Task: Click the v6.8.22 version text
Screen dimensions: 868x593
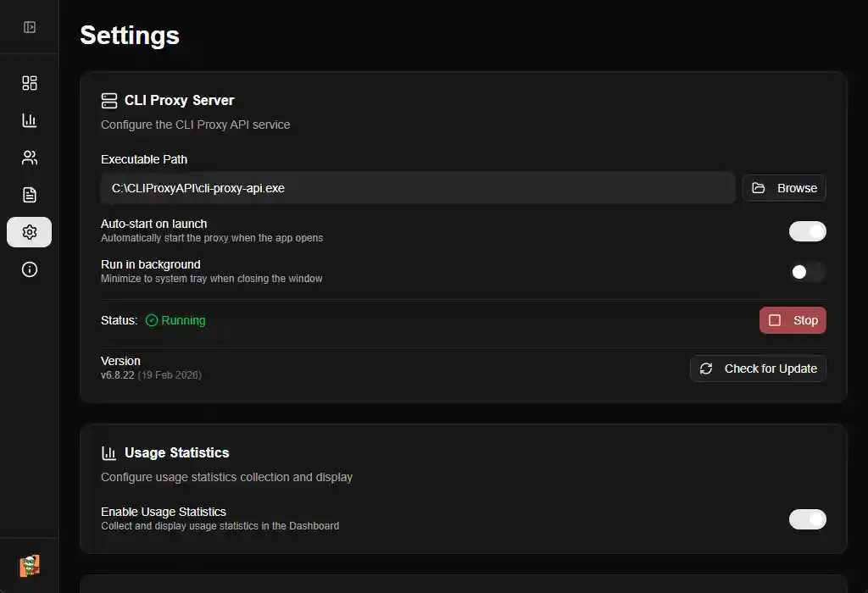Action: (118, 374)
